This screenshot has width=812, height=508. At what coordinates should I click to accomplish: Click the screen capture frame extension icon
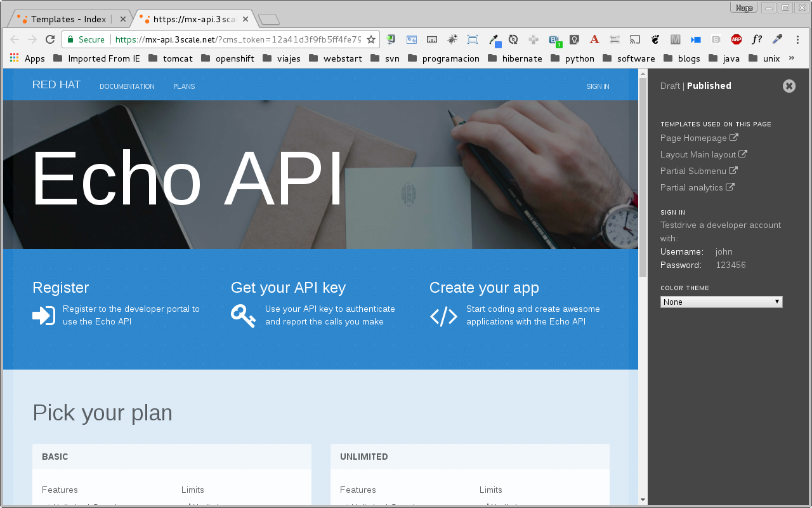[x=473, y=39]
